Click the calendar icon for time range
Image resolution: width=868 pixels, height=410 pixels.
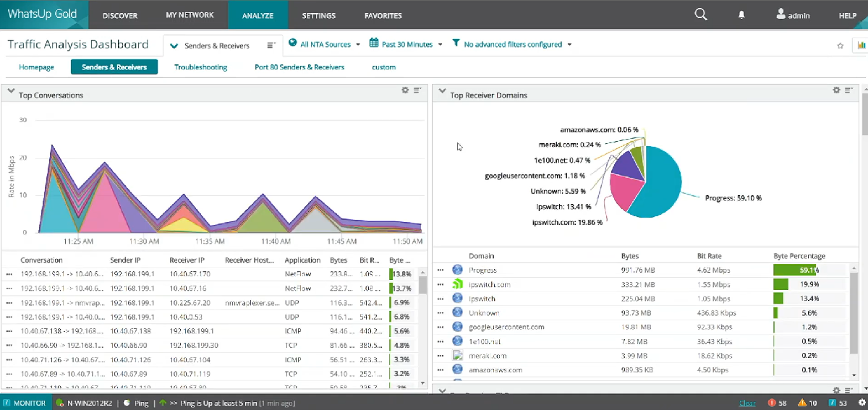374,43
